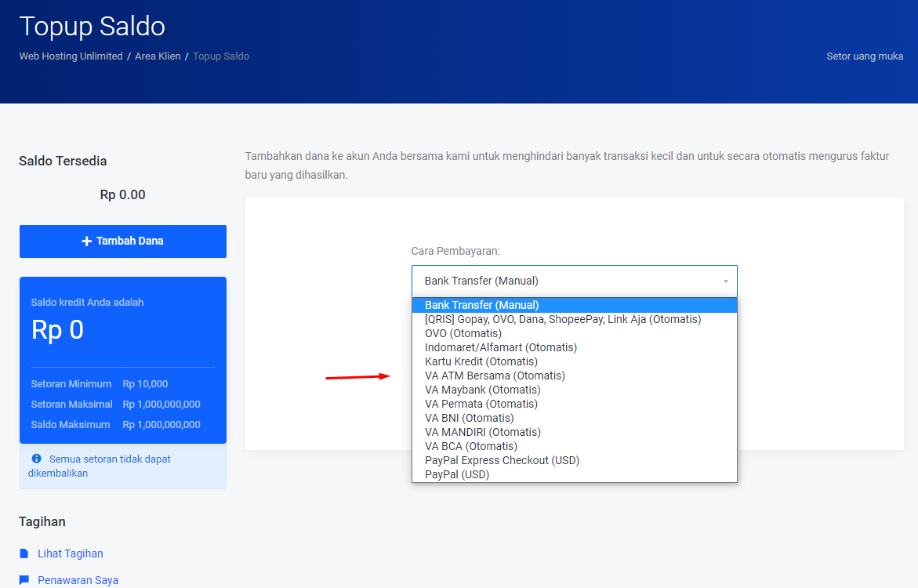Click the Lihat Tagihan document icon
Viewport: 918px width, 588px height.
24,554
